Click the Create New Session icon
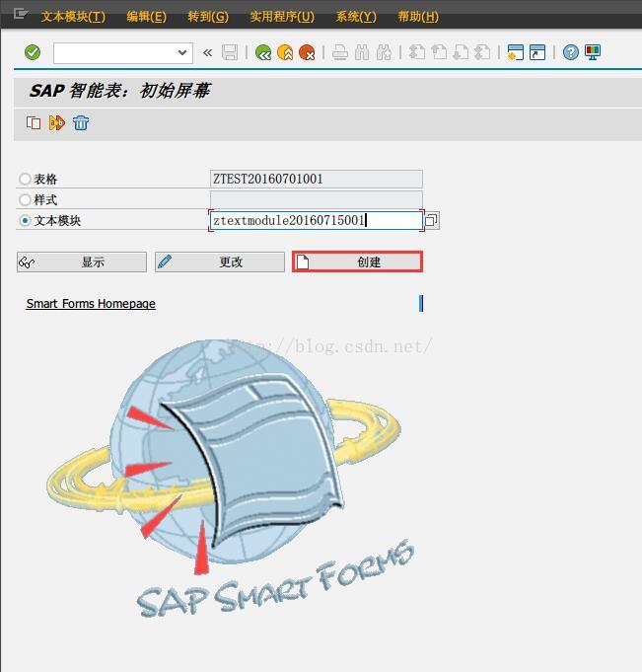This screenshot has width=642, height=672. [x=515, y=52]
